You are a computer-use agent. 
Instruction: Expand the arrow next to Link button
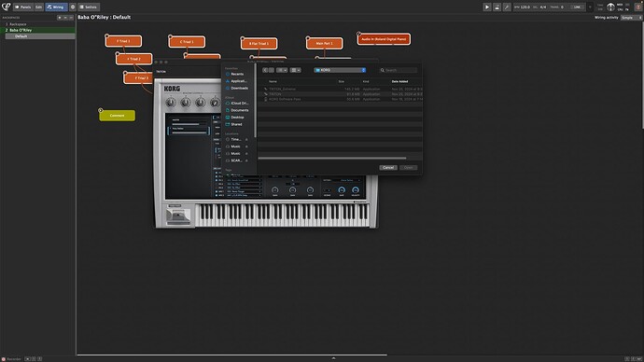coord(590,7)
